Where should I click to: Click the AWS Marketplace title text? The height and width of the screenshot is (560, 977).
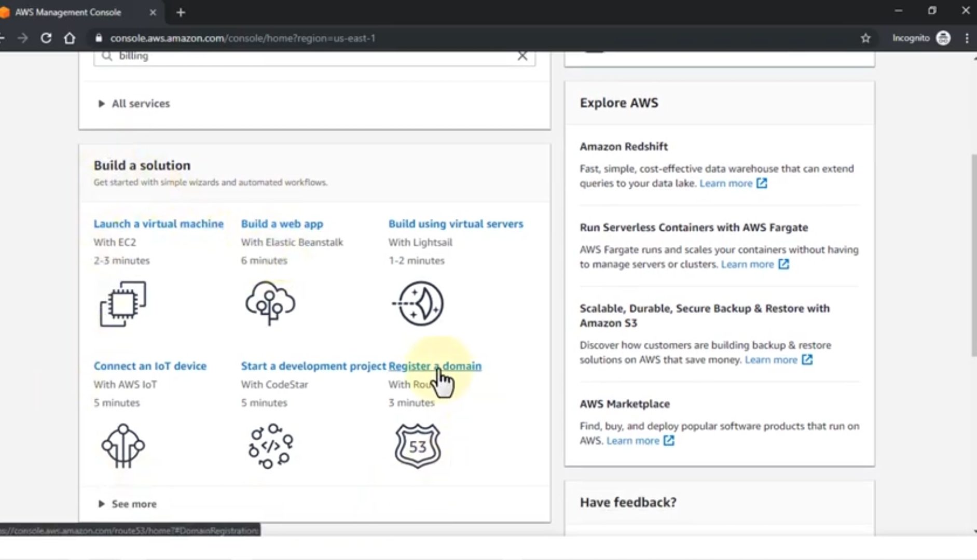click(625, 403)
